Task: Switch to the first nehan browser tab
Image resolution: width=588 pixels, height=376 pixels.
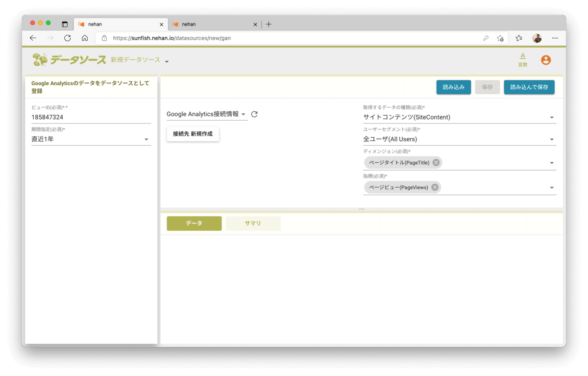Action: click(x=121, y=24)
